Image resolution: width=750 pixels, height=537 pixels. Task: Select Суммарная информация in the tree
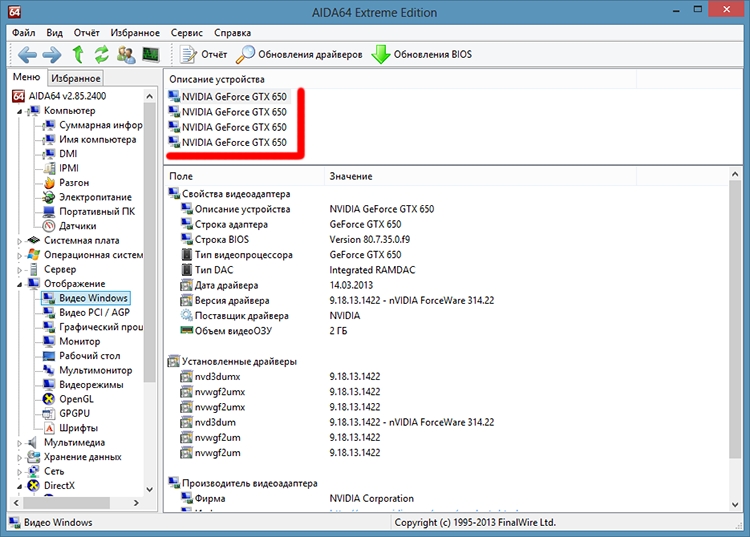coord(92,125)
